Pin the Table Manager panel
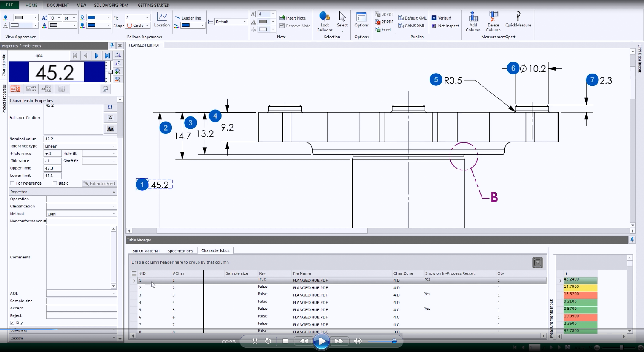644x352 pixels. [x=632, y=240]
